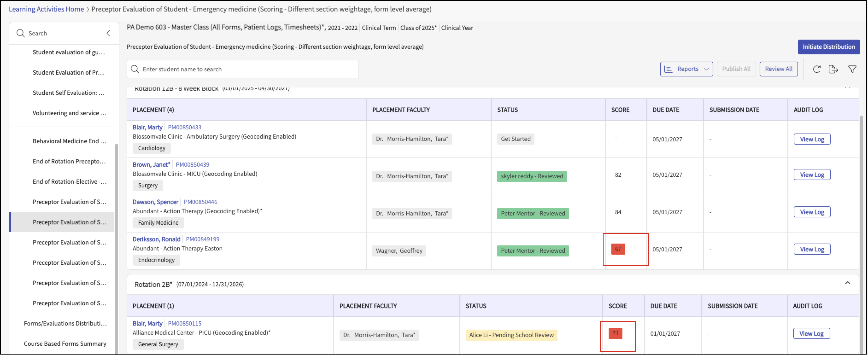Open the filter funnel icon
The height and width of the screenshot is (355, 868).
point(852,69)
